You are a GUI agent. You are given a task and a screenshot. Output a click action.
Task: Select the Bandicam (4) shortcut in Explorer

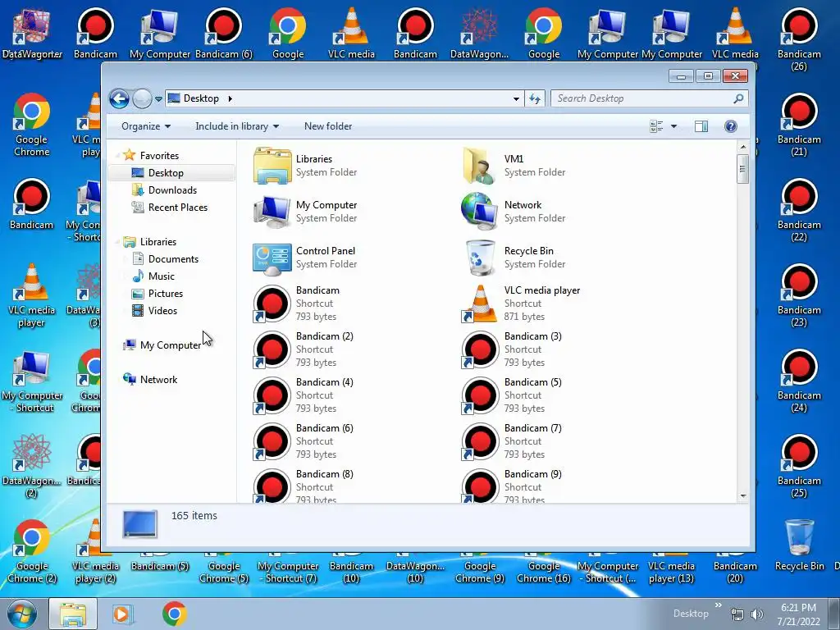click(272, 395)
